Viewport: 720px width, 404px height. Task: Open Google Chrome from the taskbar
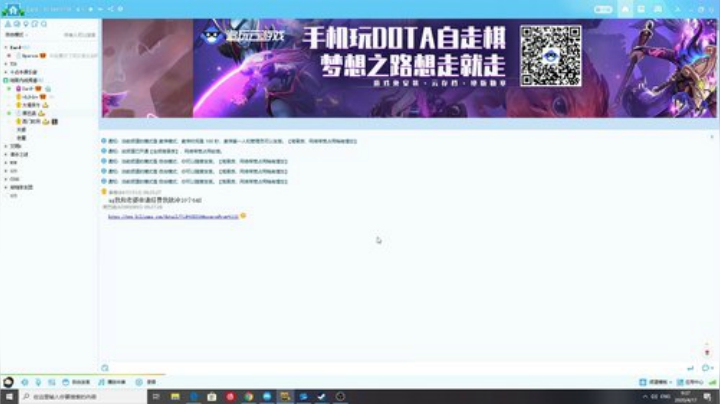[248, 396]
